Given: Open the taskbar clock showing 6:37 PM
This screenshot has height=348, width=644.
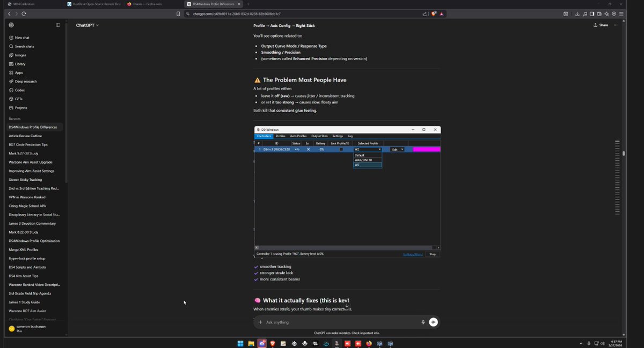Looking at the screenshot, I should (x=616, y=343).
